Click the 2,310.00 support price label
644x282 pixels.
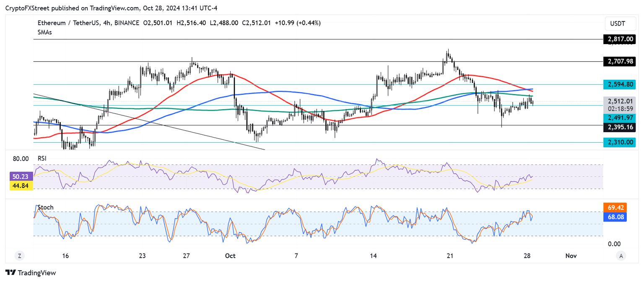click(x=620, y=142)
